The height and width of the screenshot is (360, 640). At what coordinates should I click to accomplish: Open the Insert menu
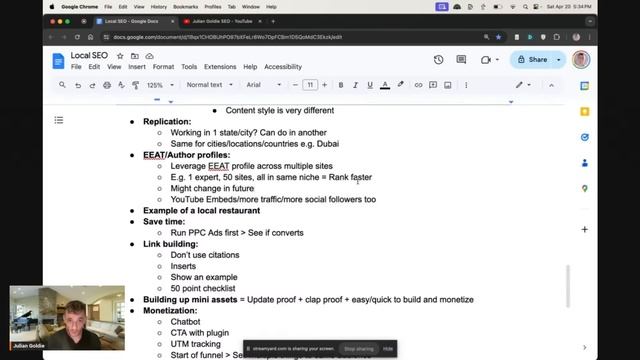pos(137,67)
